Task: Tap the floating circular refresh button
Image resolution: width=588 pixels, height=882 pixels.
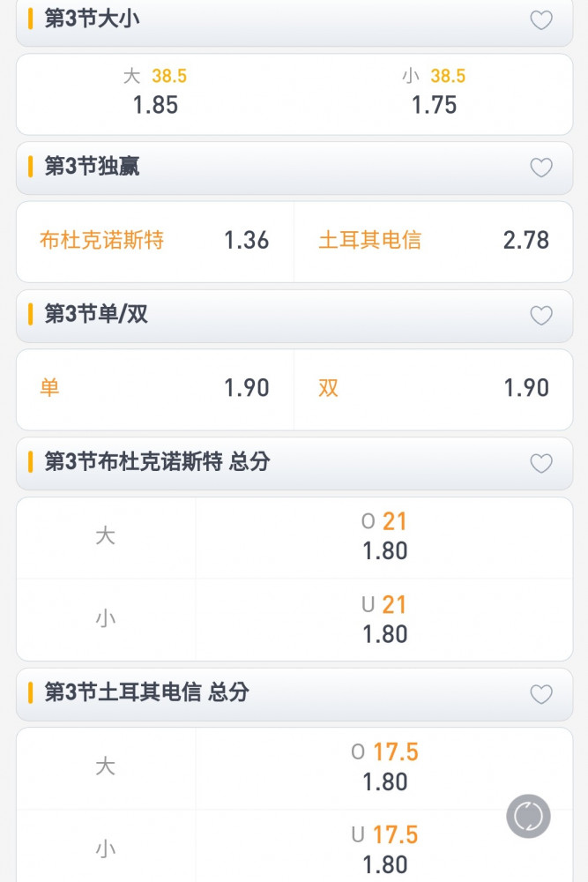Action: pyautogui.click(x=528, y=816)
